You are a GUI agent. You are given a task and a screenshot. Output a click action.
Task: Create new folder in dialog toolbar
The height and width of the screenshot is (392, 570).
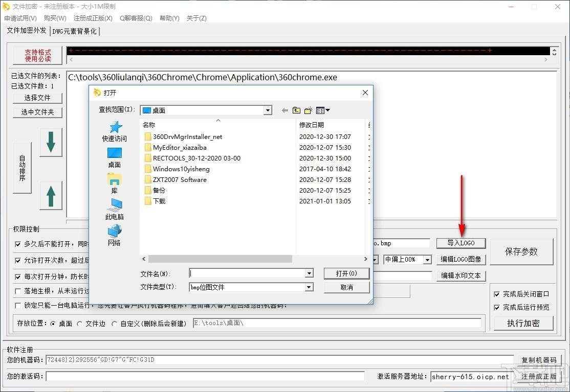coord(308,110)
